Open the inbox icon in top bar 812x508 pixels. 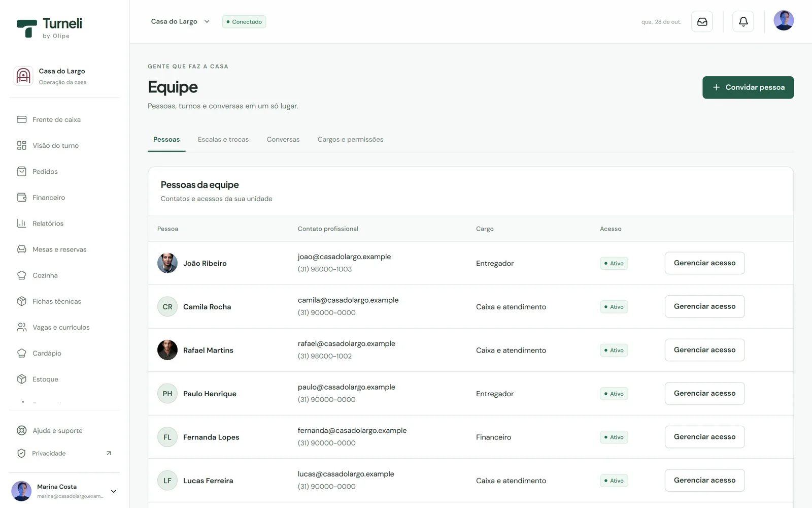pyautogui.click(x=702, y=21)
